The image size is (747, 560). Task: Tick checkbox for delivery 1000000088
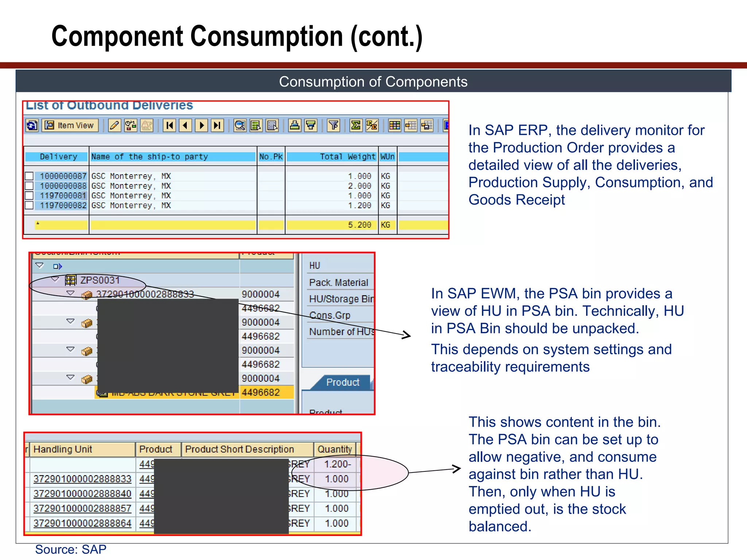[29, 186]
